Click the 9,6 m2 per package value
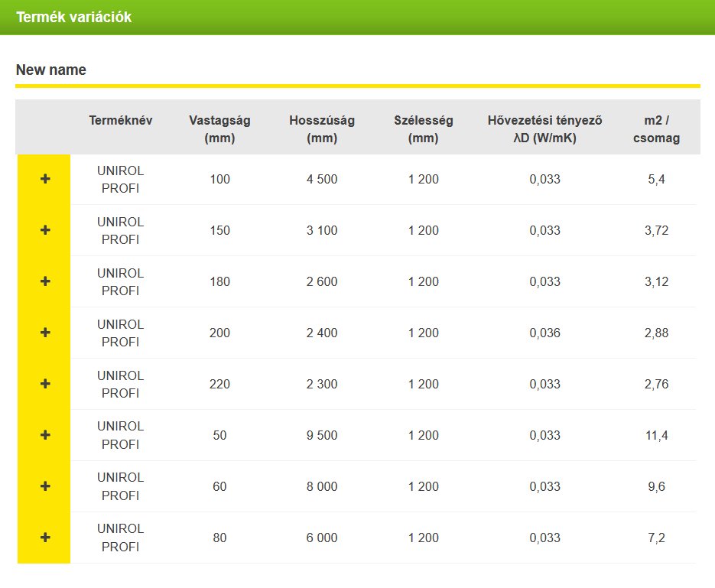 657,486
